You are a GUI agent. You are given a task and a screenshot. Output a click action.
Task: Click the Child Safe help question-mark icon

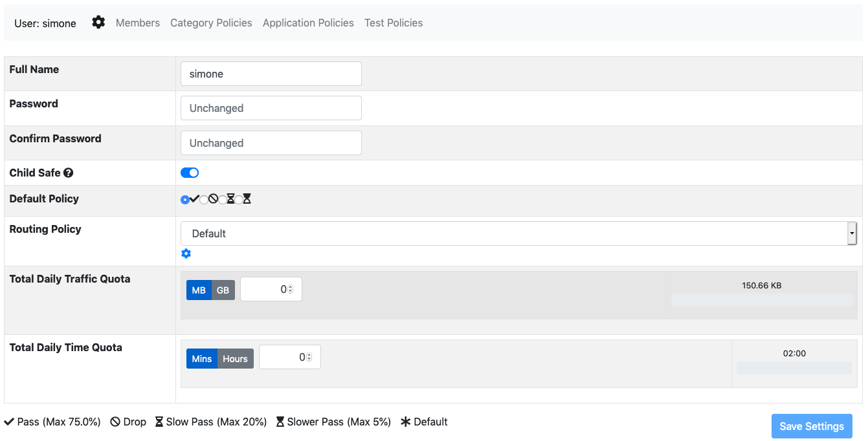68,173
